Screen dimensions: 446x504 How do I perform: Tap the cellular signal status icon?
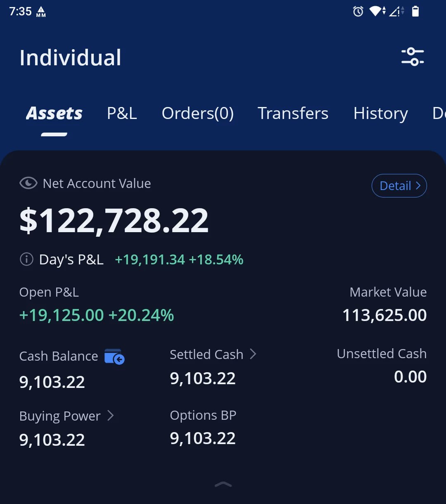[x=396, y=12]
